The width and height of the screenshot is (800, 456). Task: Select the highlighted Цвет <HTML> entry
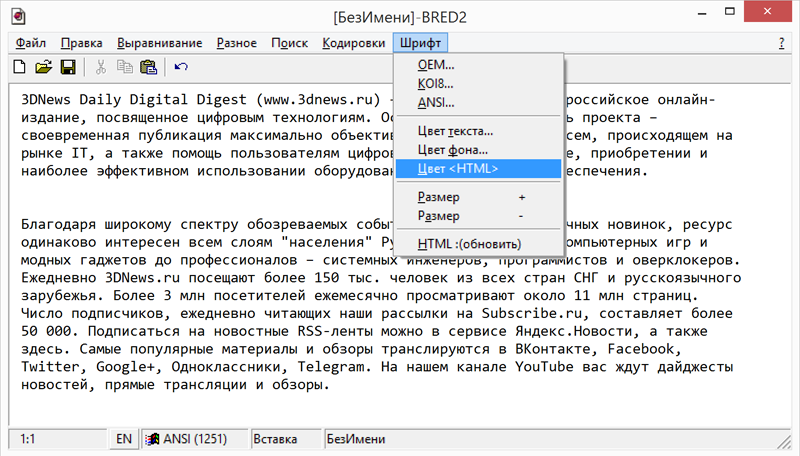click(x=479, y=169)
